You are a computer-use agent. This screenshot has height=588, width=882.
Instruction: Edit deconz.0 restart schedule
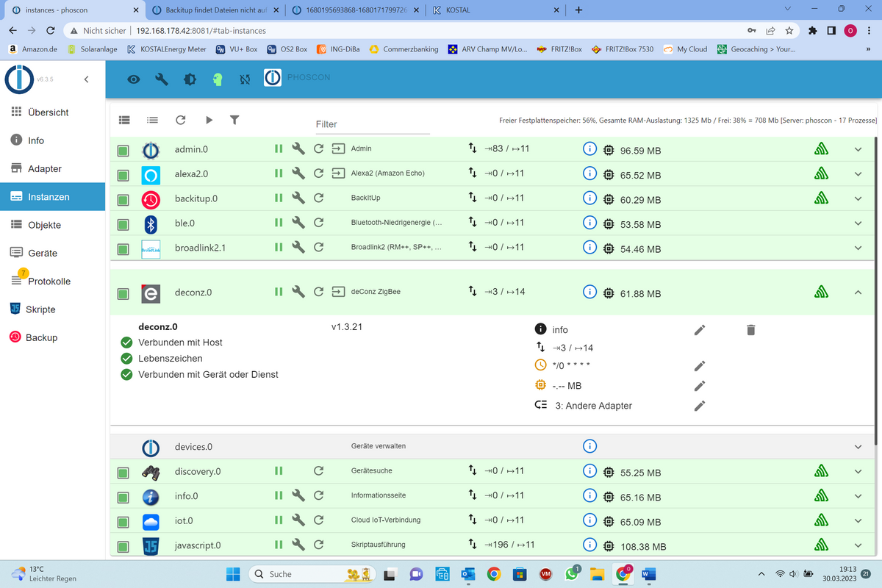coord(700,365)
